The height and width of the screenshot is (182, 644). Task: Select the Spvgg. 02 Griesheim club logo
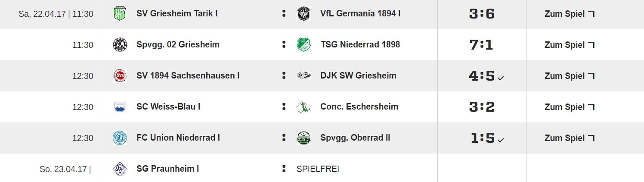coord(120,45)
